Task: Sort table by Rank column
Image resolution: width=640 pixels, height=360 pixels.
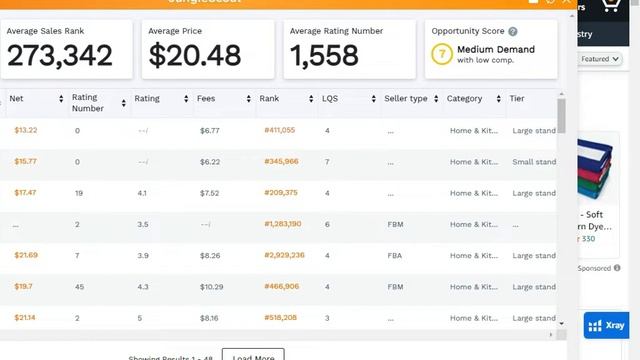Action: (311, 99)
